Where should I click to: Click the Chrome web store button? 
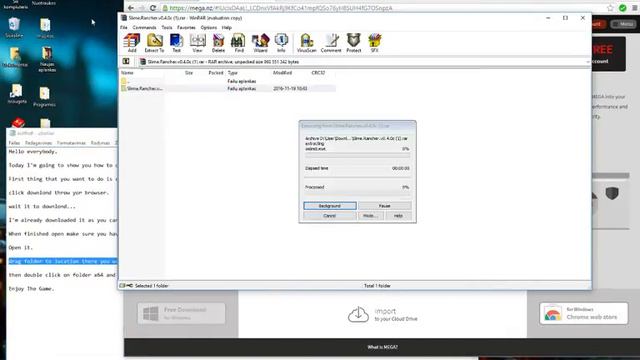pos(584,313)
